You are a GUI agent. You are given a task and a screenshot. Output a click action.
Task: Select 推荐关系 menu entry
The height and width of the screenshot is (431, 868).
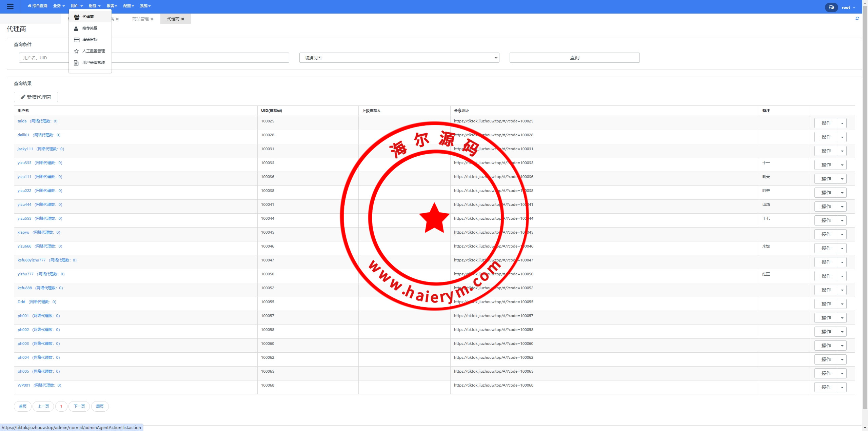click(90, 28)
